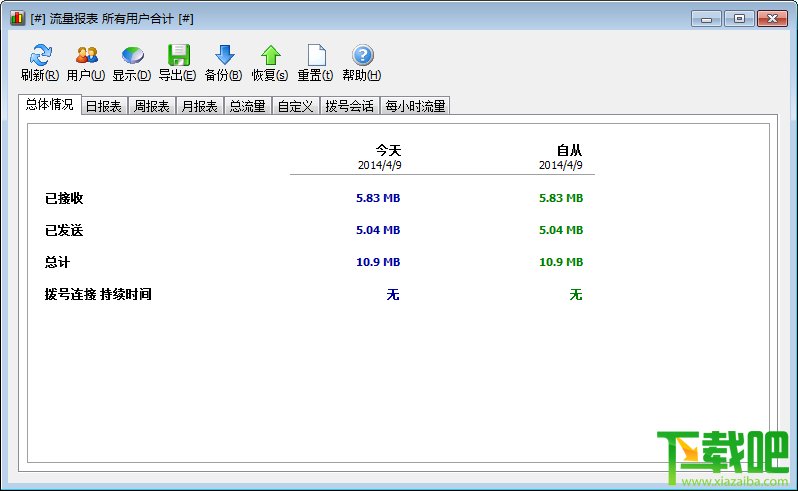Switch to the 总体情况 tab
Image resolution: width=798 pixels, height=491 pixels.
point(49,104)
